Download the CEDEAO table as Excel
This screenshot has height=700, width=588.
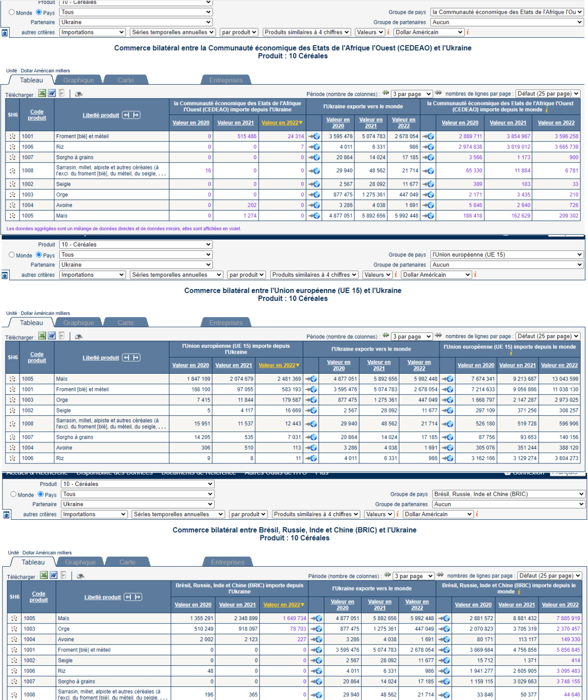coord(42,93)
